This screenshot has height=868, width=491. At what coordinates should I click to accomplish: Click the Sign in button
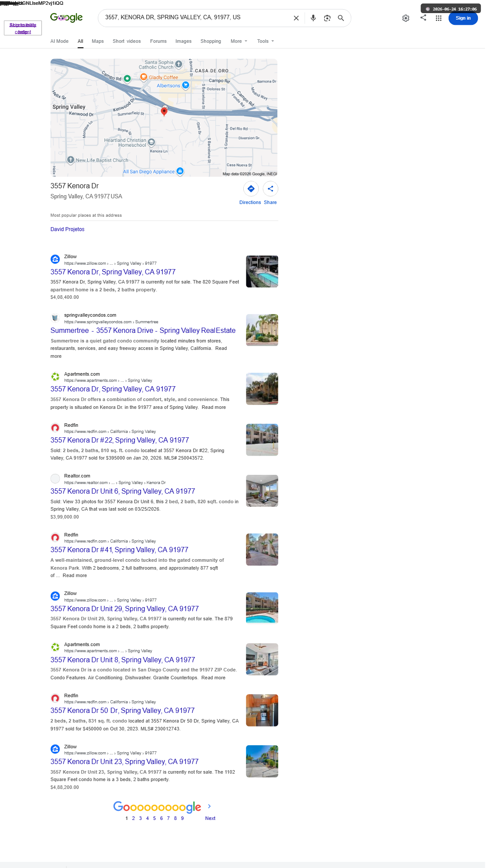tap(463, 18)
